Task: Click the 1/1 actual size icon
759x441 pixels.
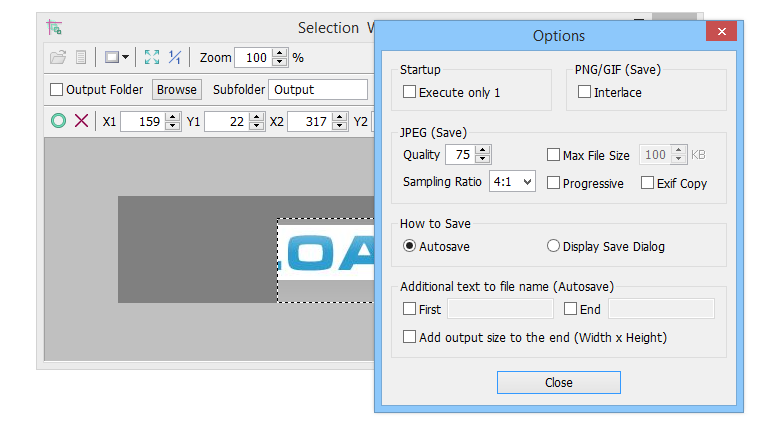Action: pyautogui.click(x=175, y=58)
